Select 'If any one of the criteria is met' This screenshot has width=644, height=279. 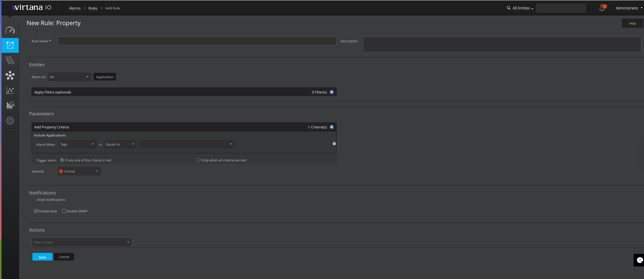coord(62,160)
